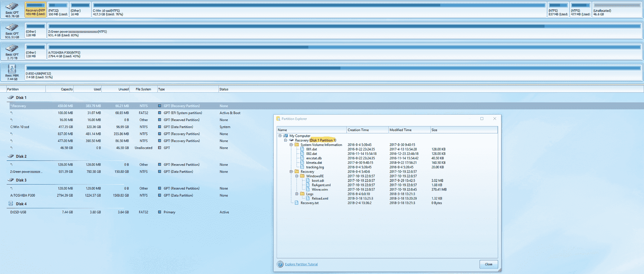
Task: Select the A:TOSHIBA P300 block in the disk map
Action: point(344,52)
